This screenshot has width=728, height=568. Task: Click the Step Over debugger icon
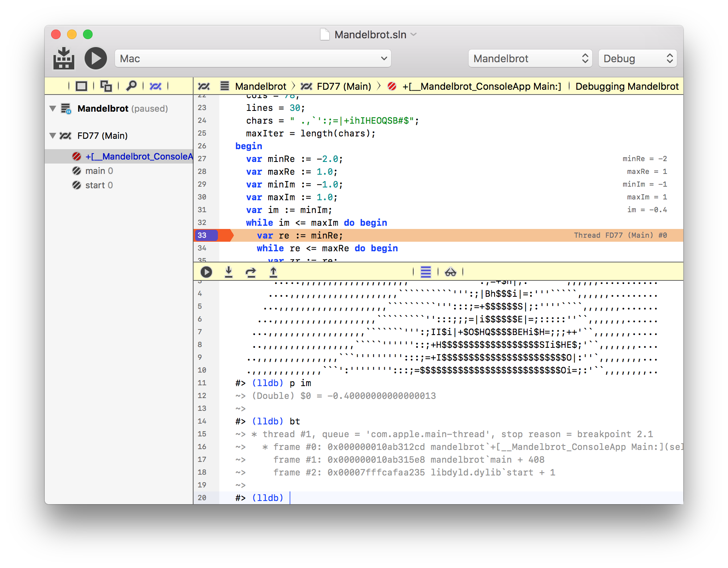[251, 272]
